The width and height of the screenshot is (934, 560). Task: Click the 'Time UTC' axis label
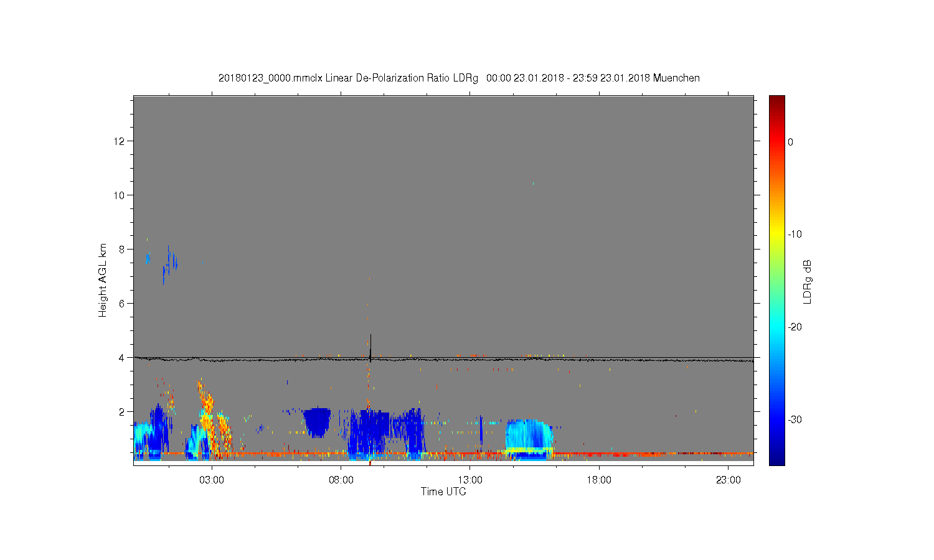tap(443, 492)
